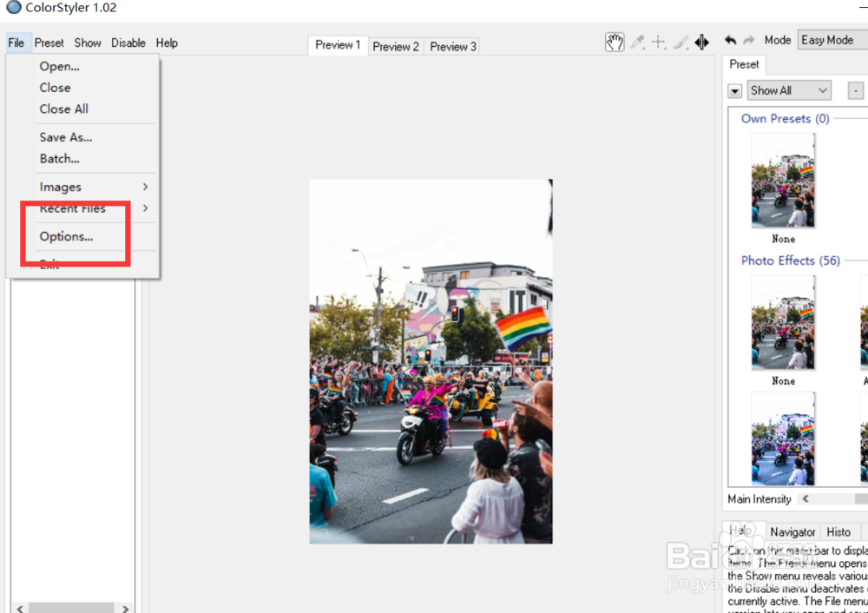Switch to the Histo tab
The image size is (868, 613).
(x=838, y=532)
